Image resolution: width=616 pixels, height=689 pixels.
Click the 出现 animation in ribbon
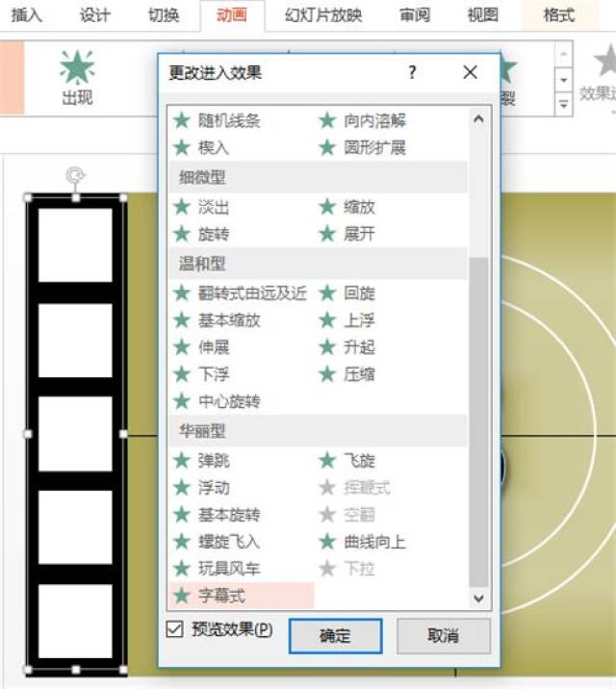77,78
